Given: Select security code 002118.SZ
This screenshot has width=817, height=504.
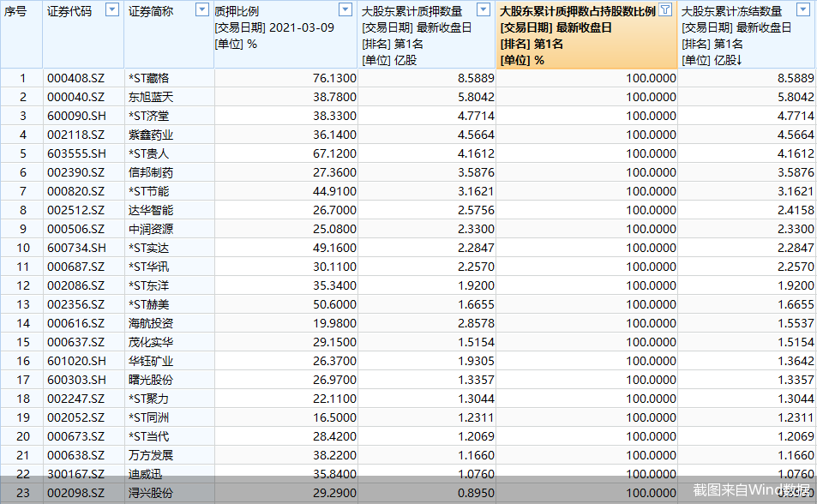Looking at the screenshot, I should coord(76,135).
